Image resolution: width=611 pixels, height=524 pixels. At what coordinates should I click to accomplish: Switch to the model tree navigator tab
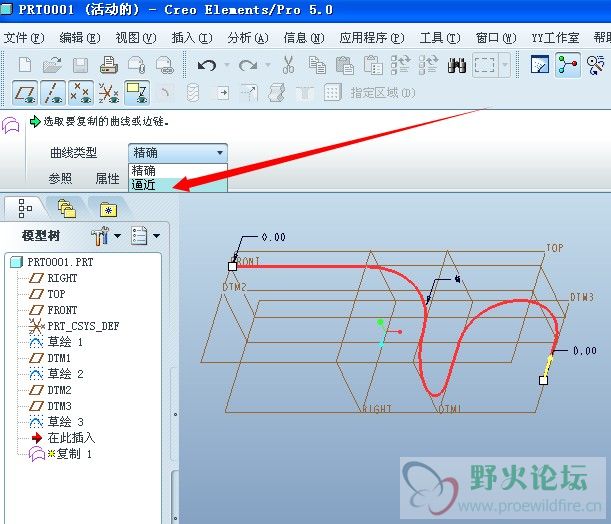click(24, 208)
